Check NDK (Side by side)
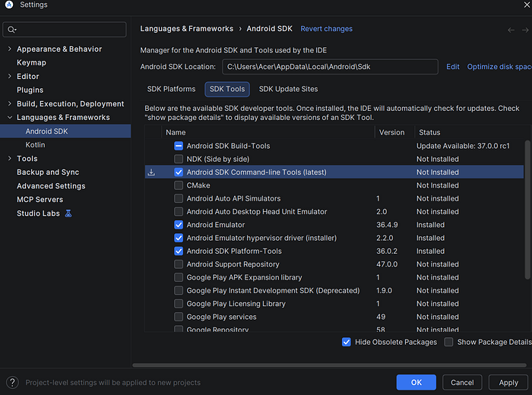 (x=179, y=159)
